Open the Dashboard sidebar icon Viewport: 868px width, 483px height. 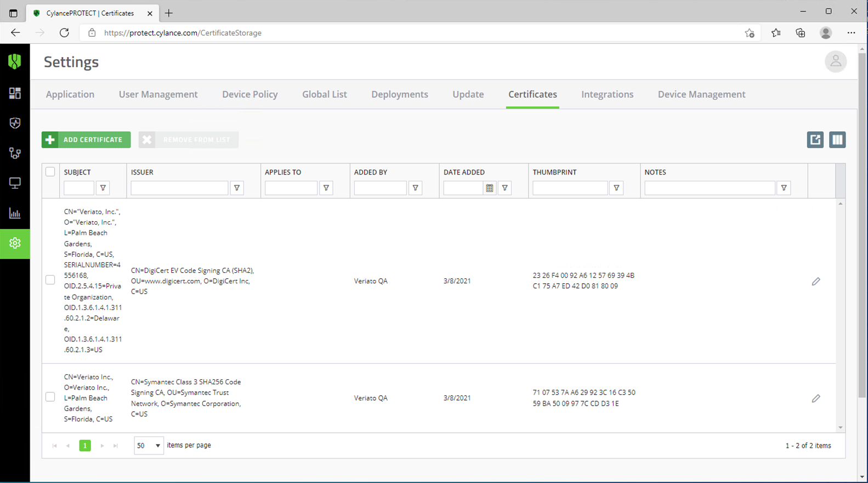coord(15,93)
